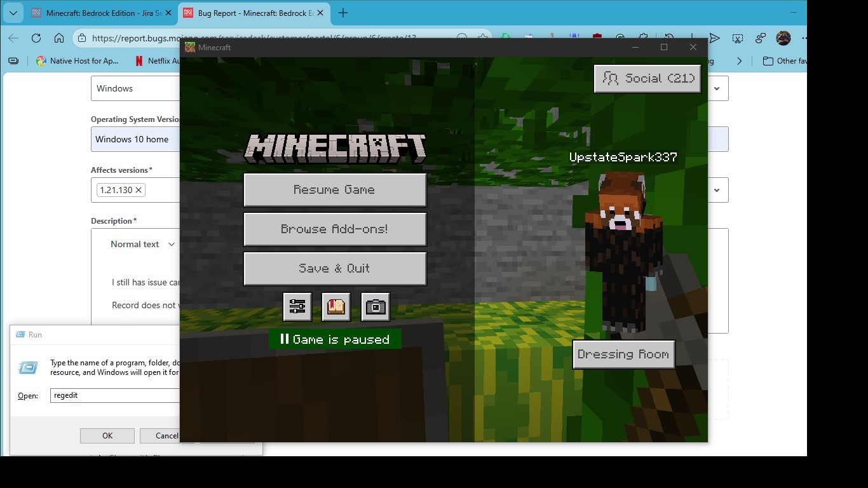
Task: Click Resume Game in Minecraft
Action: click(335, 189)
